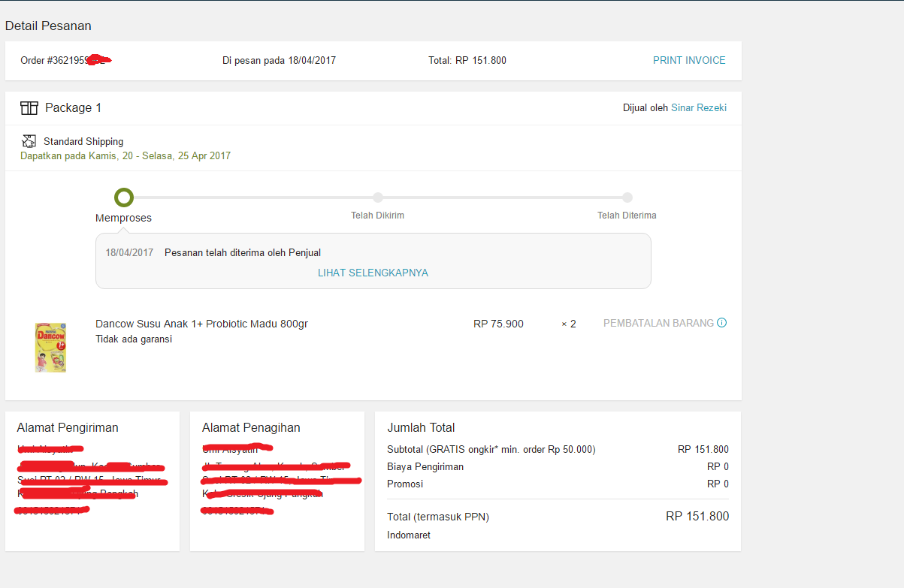The width and height of the screenshot is (904, 588).
Task: Click the 'Alamat Pengiriman' heading
Action: [x=68, y=428]
